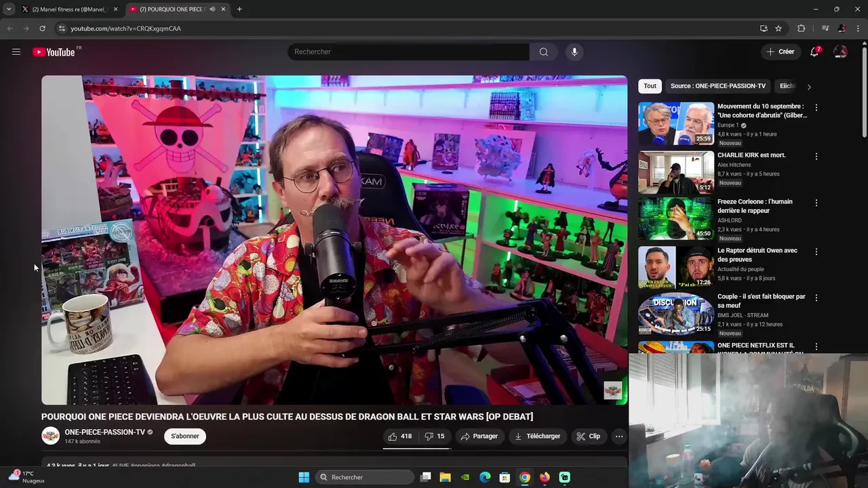
Task: Open the ONE-PIECE-PASSION-TV channel avatar
Action: click(x=51, y=436)
